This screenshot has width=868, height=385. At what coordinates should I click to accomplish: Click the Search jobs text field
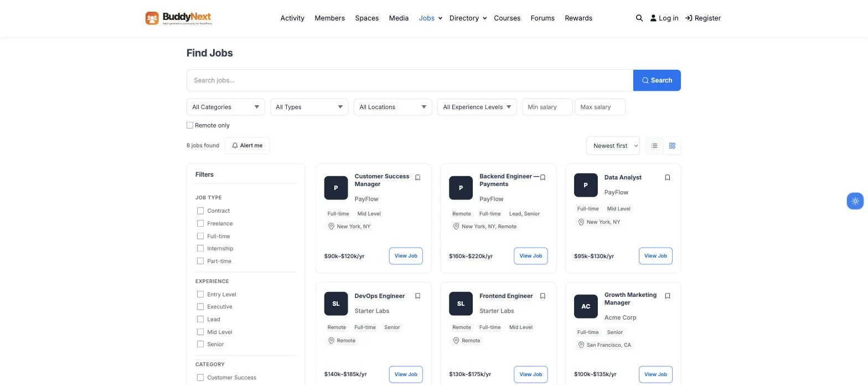tap(410, 80)
